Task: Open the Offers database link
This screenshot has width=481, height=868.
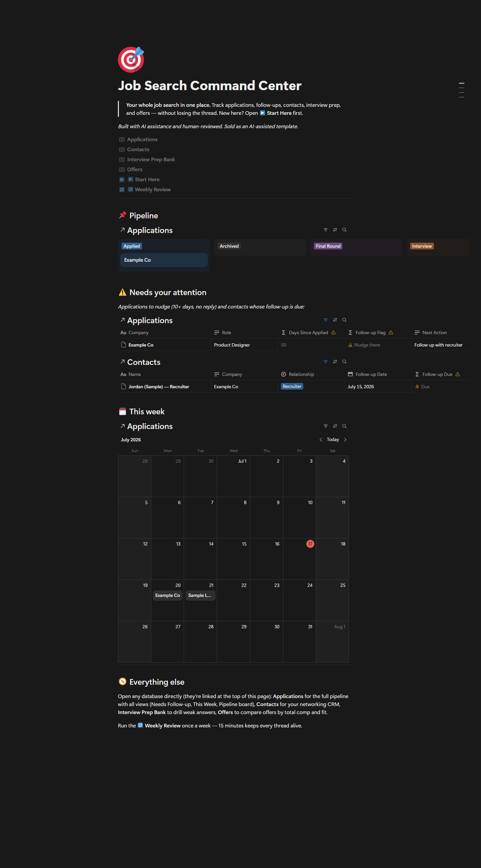Action: click(134, 170)
